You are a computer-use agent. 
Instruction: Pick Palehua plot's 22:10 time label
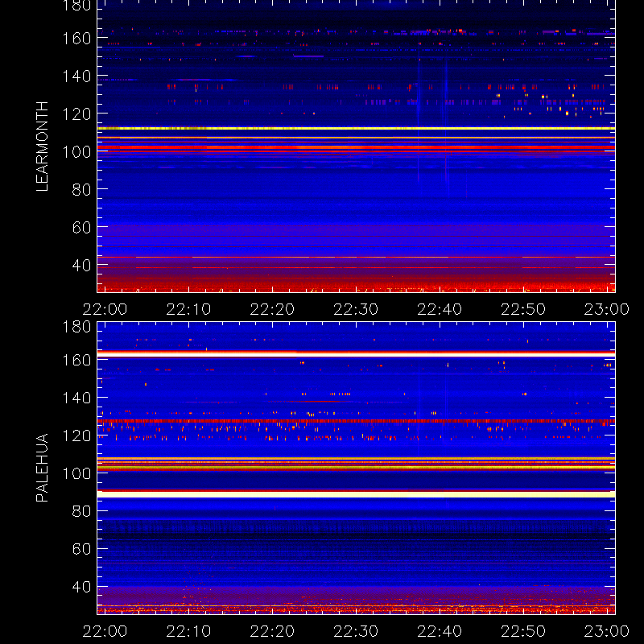[x=188, y=631]
